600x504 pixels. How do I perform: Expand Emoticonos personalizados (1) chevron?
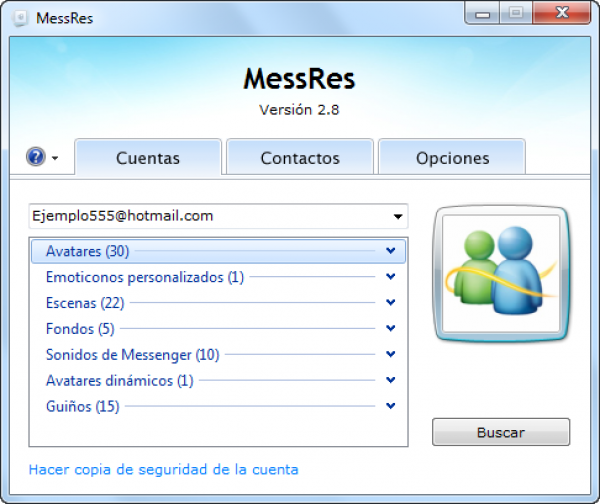tap(391, 277)
